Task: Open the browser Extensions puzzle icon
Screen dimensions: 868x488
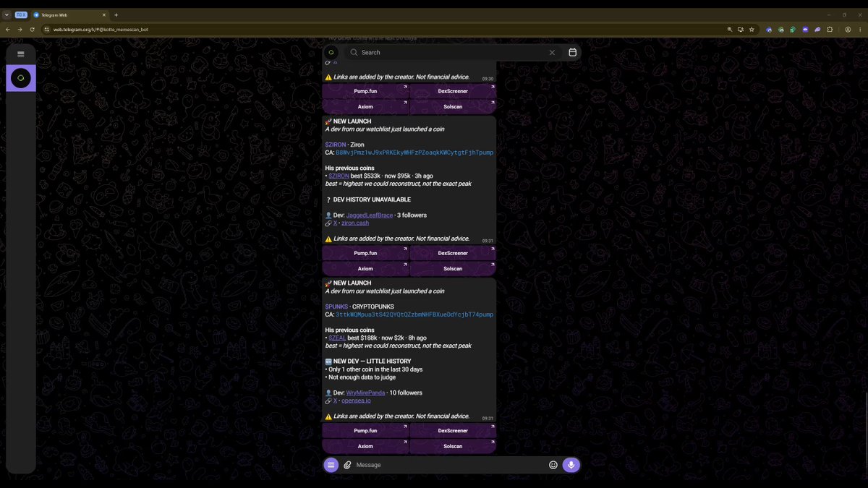Action: [x=830, y=30]
